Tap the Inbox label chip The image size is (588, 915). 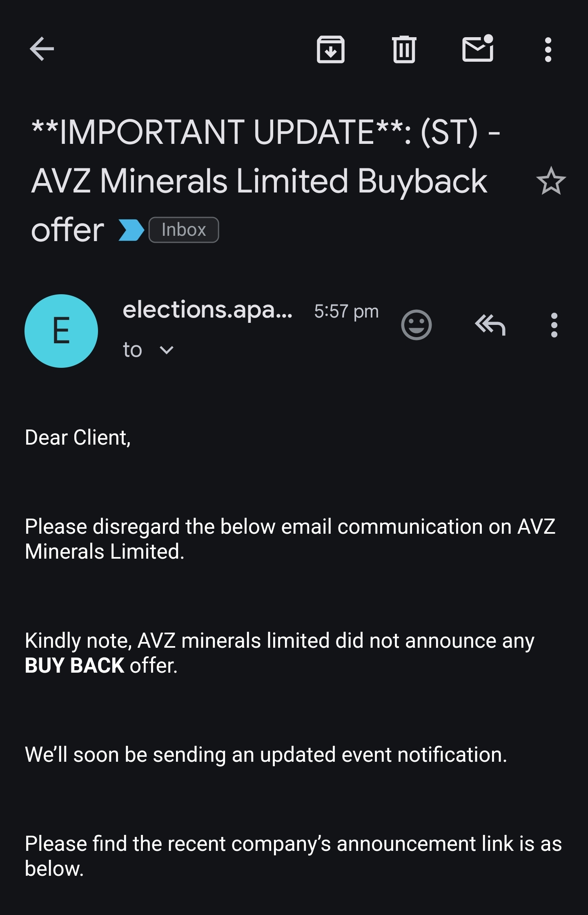point(184,230)
